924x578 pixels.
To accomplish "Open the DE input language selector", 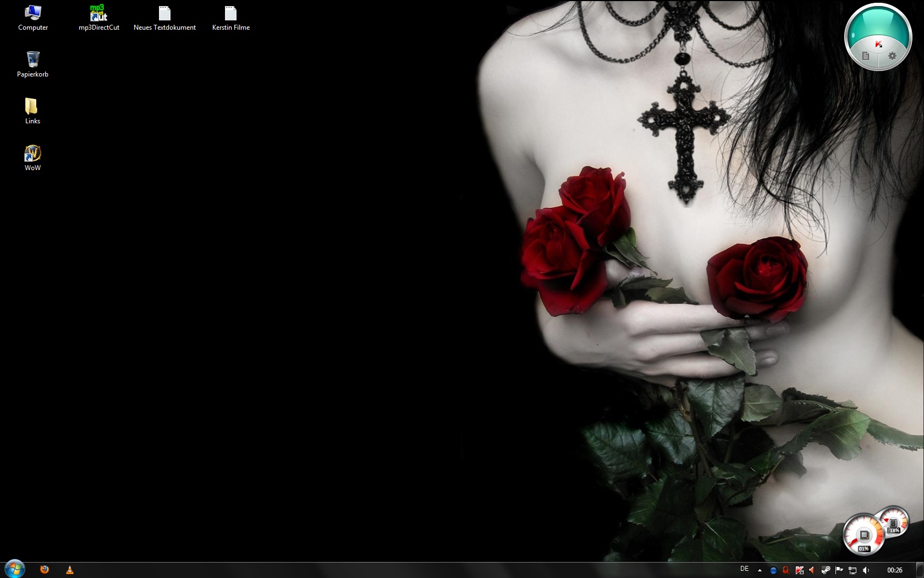I will [744, 569].
